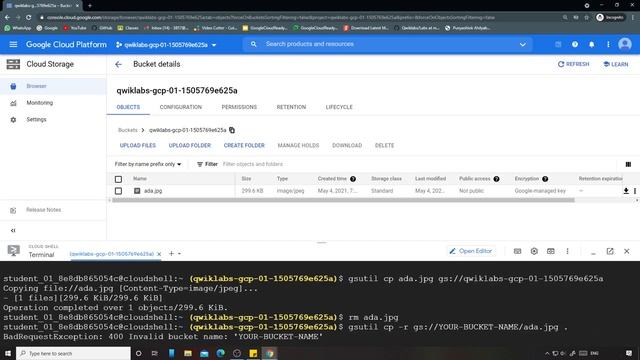The height and width of the screenshot is (360, 640).
Task: Open the Windows Start menu
Action: coord(8,353)
